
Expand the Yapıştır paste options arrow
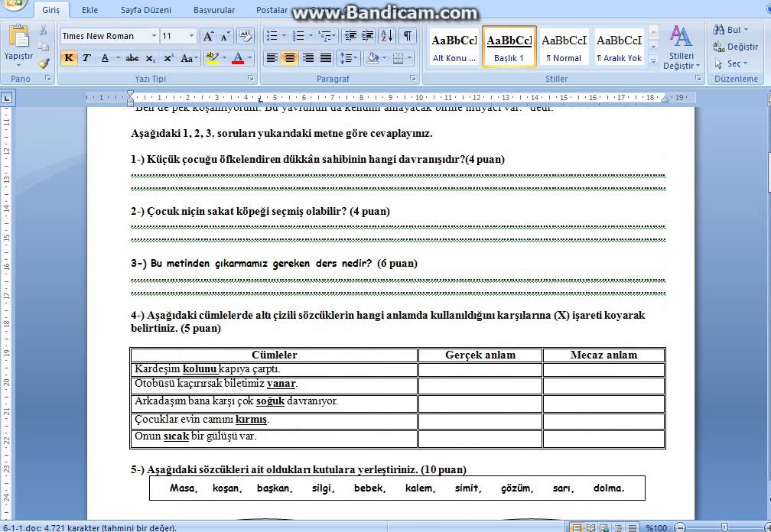pyautogui.click(x=18, y=65)
